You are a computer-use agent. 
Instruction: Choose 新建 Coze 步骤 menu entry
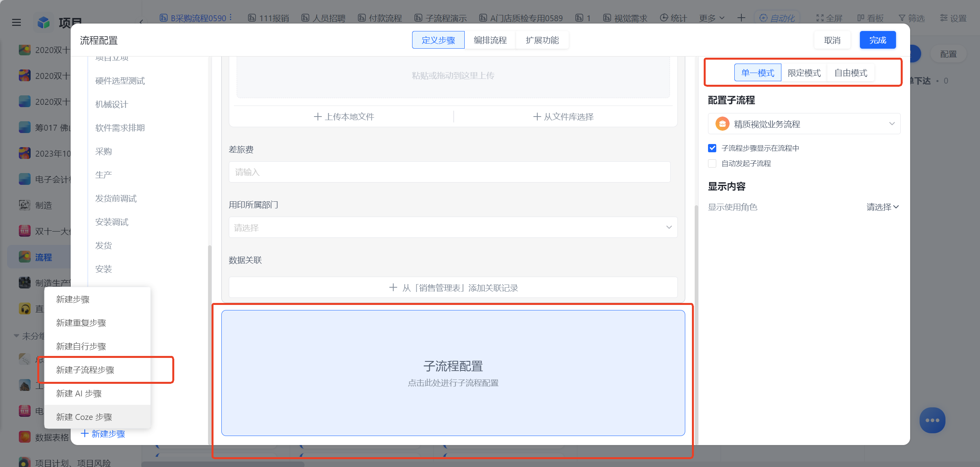coord(97,417)
